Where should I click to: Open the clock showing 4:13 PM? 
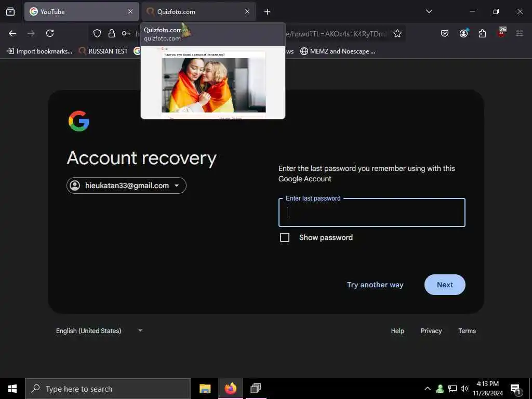[488, 389]
